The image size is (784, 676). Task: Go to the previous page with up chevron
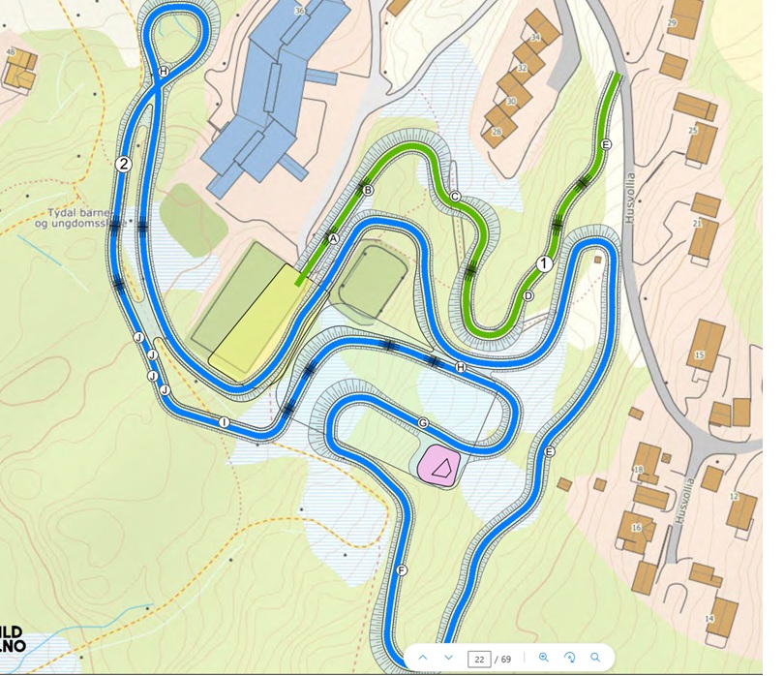(x=423, y=658)
